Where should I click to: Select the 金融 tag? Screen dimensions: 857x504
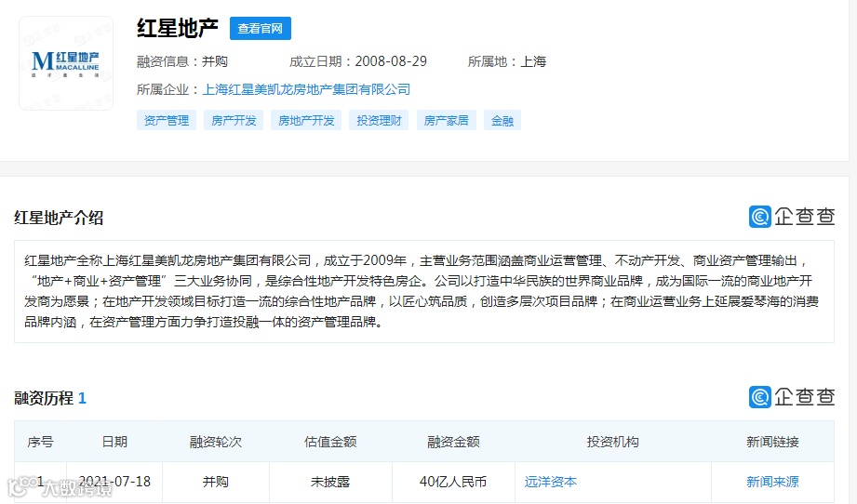coord(502,121)
